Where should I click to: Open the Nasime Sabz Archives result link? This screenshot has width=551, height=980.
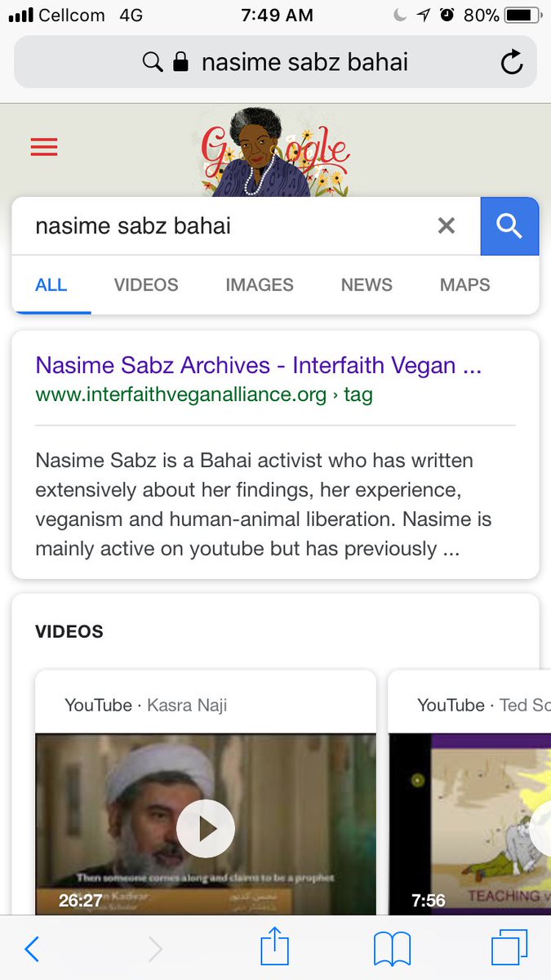click(259, 365)
